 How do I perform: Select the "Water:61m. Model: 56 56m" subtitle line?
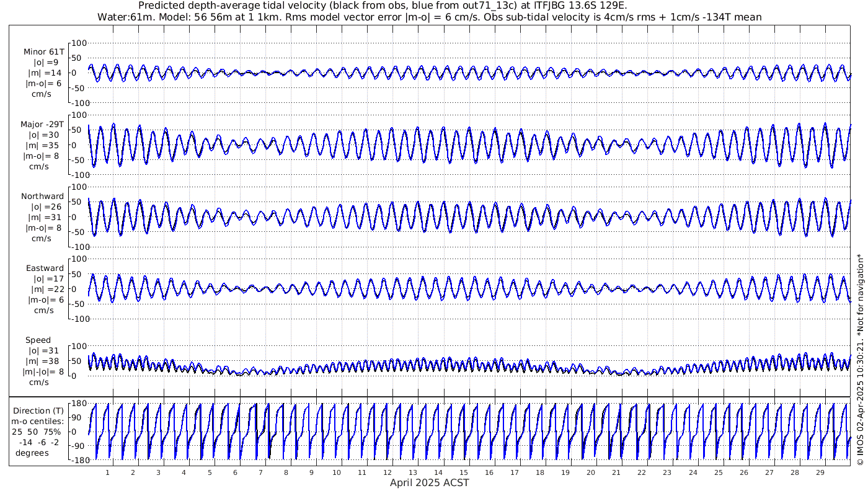pyautogui.click(x=430, y=17)
